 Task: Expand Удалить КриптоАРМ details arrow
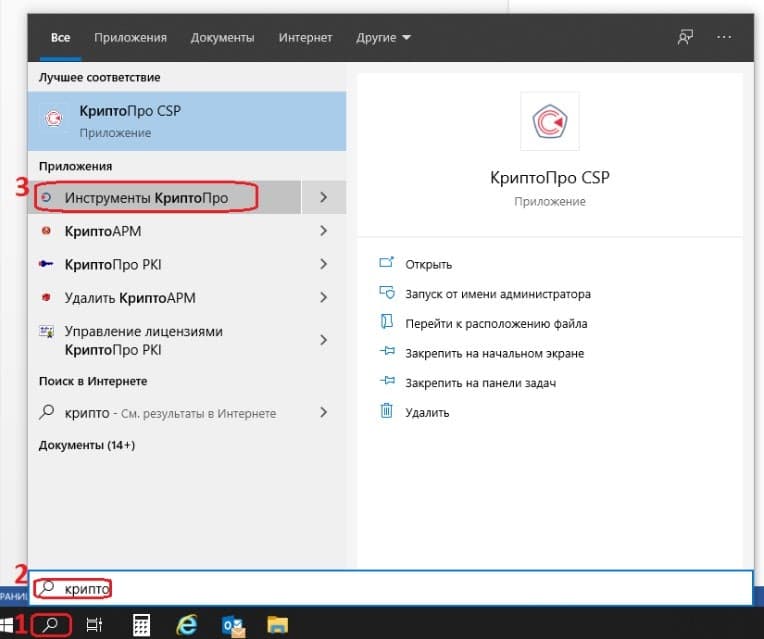pos(324,297)
